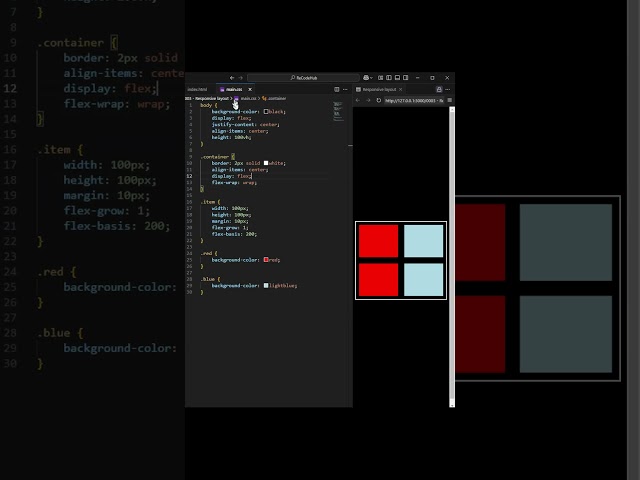
Task: Toggle the secondary sidebar layout icon
Action: pyautogui.click(x=406, y=78)
